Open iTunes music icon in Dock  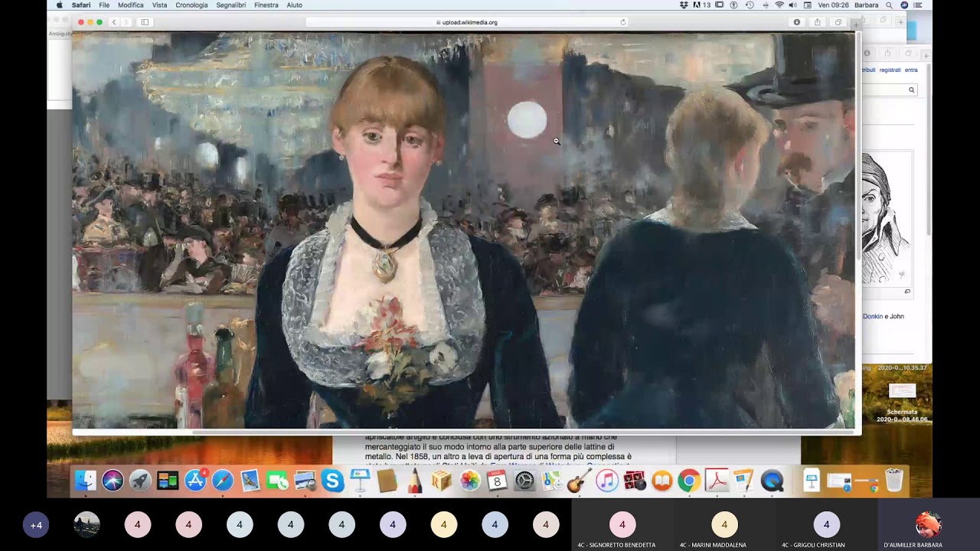(607, 481)
